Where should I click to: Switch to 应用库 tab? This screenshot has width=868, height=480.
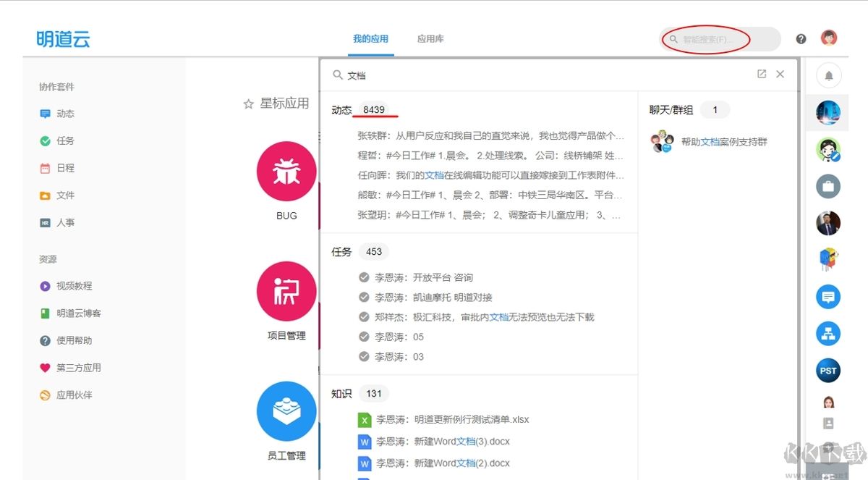430,39
